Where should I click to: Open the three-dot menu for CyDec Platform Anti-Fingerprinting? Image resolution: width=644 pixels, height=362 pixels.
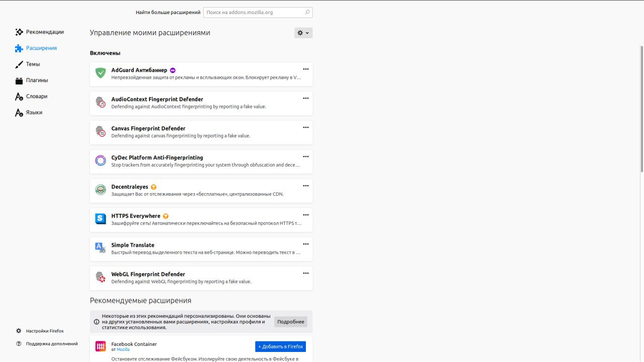[305, 156]
